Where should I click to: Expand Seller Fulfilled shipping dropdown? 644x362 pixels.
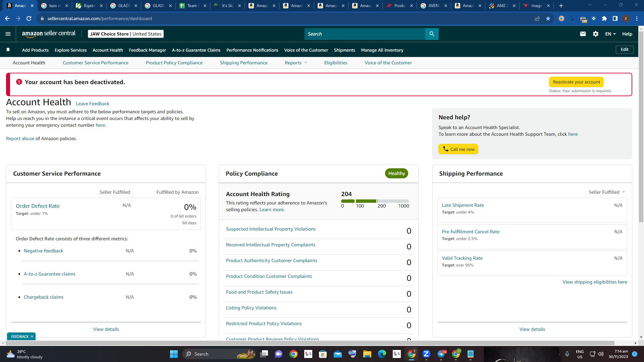[x=607, y=192]
